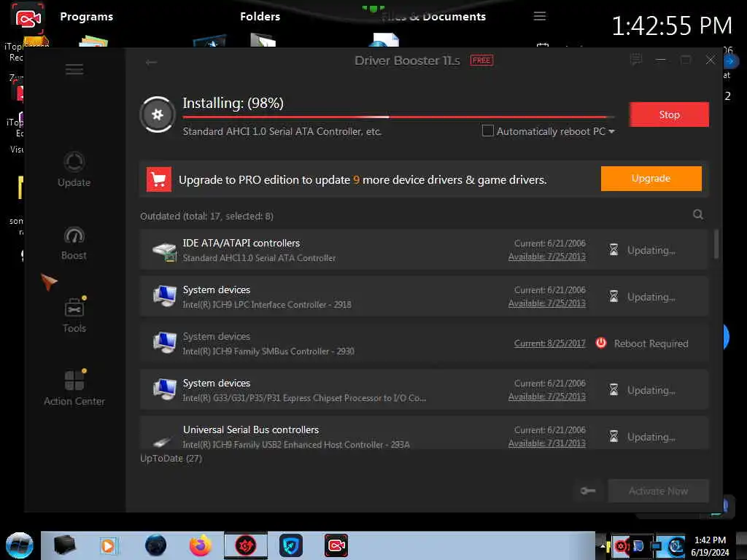
Task: Click the Reboot Required label
Action: [x=651, y=343]
